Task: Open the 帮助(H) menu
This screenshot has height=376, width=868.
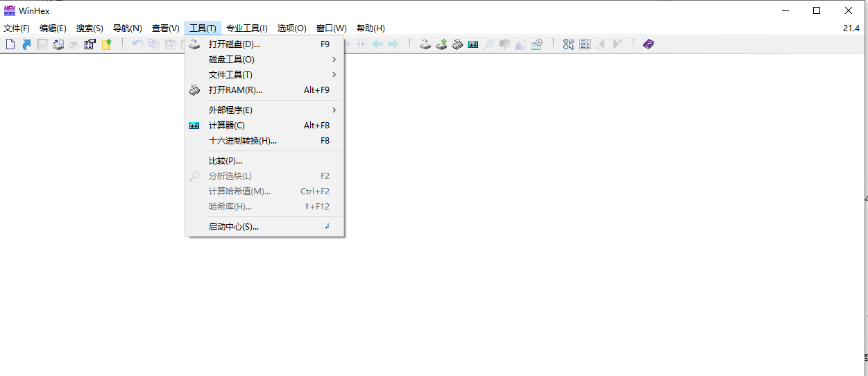Action: pos(371,28)
